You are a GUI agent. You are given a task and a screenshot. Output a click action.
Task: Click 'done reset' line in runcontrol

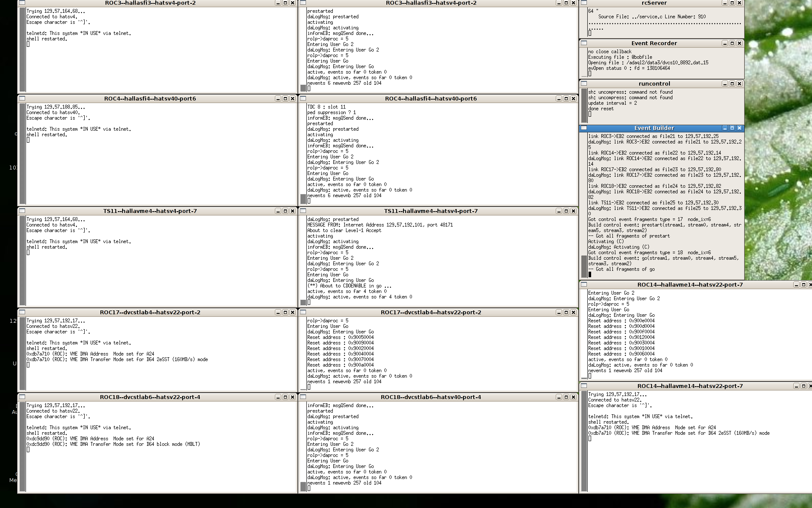601,109
